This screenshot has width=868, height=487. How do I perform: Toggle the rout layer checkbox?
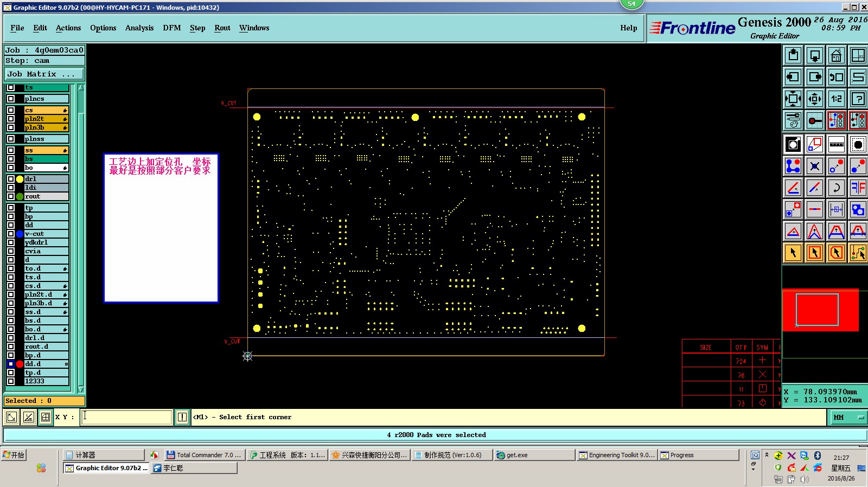pyautogui.click(x=11, y=196)
